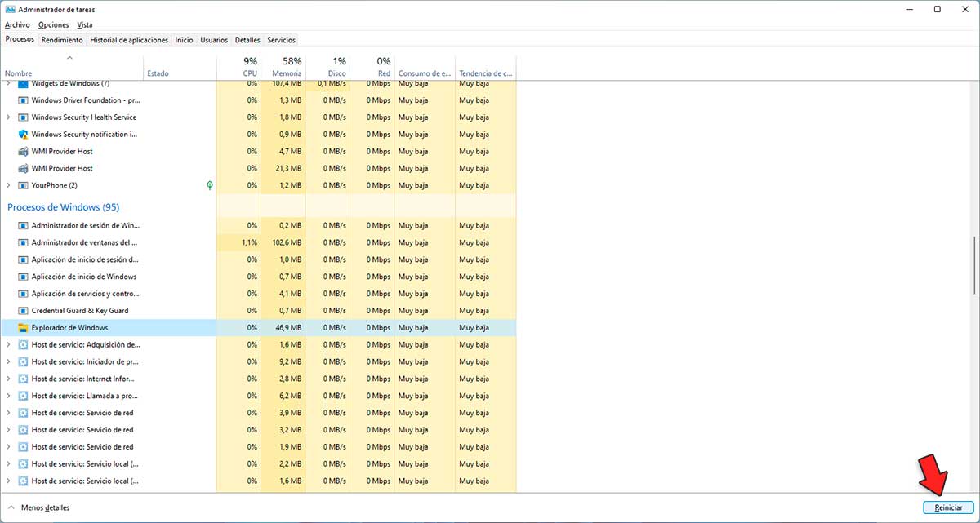
Task: Click Windows Driver Foundation process icon
Action: tap(23, 100)
